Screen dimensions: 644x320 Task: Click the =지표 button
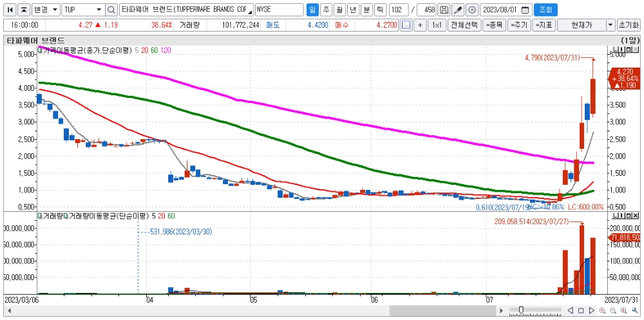pos(544,25)
